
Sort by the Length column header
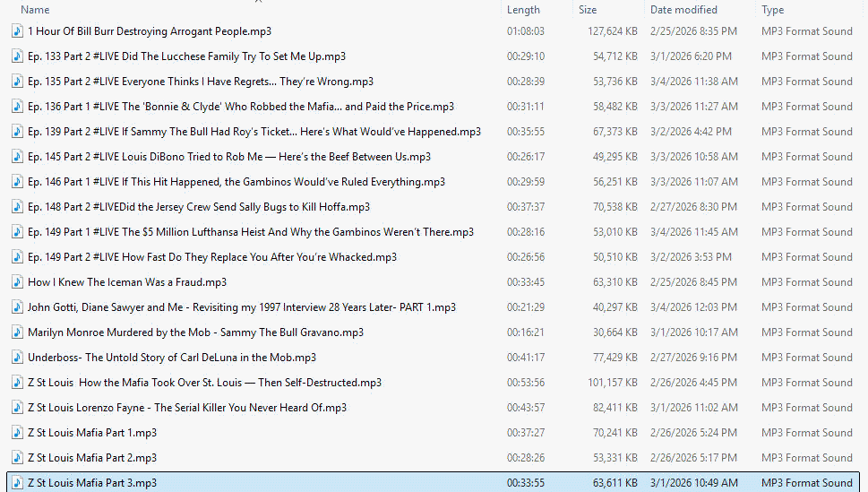click(x=523, y=10)
